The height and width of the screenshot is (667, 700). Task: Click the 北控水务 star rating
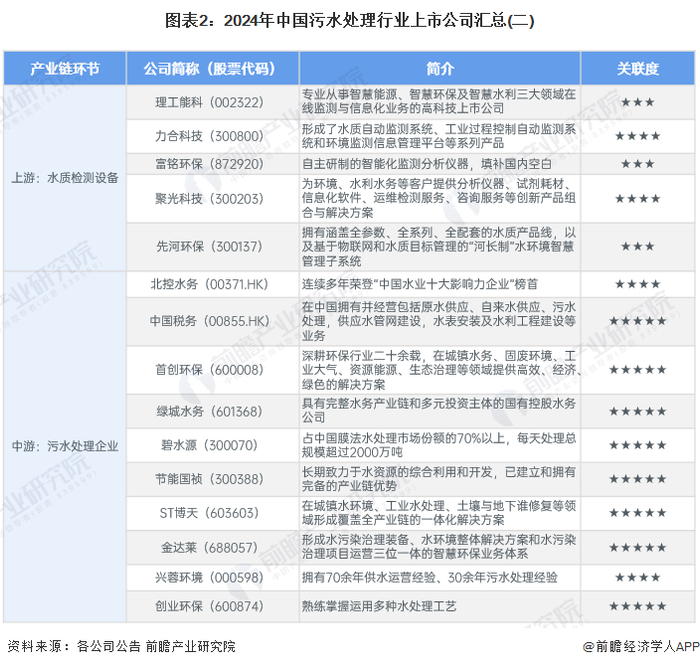[638, 284]
